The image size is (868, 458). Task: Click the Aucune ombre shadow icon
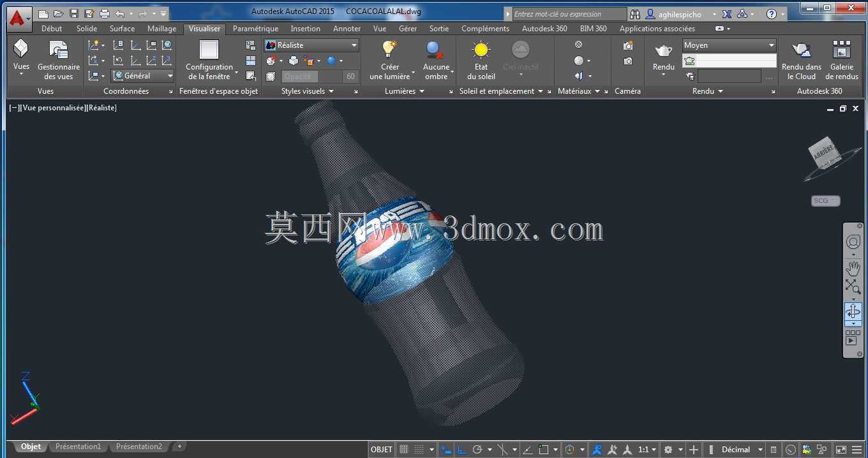click(x=436, y=50)
